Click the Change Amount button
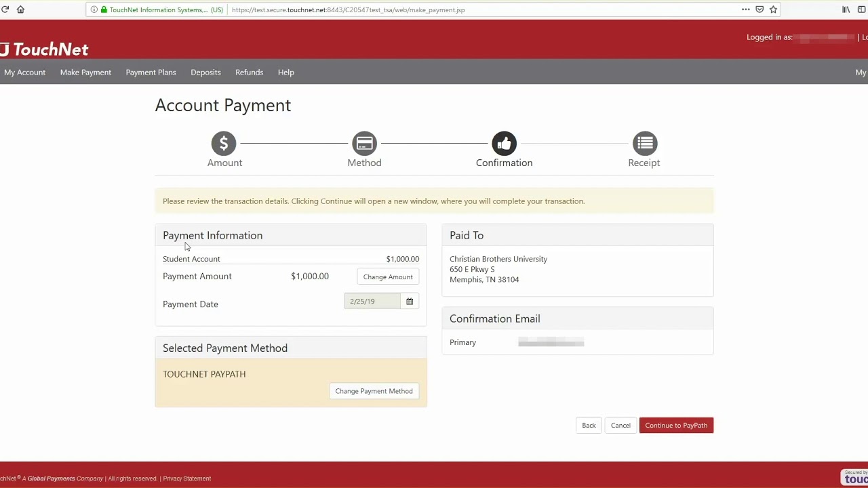The width and height of the screenshot is (868, 488). (388, 277)
